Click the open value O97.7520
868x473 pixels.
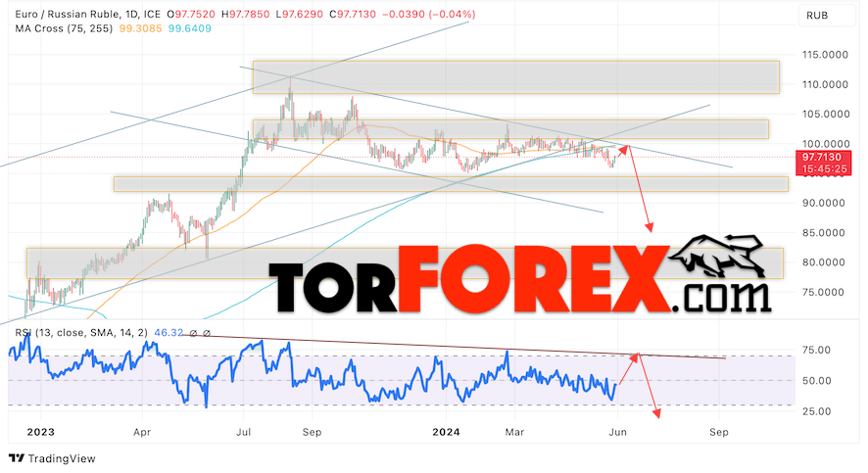click(x=191, y=15)
